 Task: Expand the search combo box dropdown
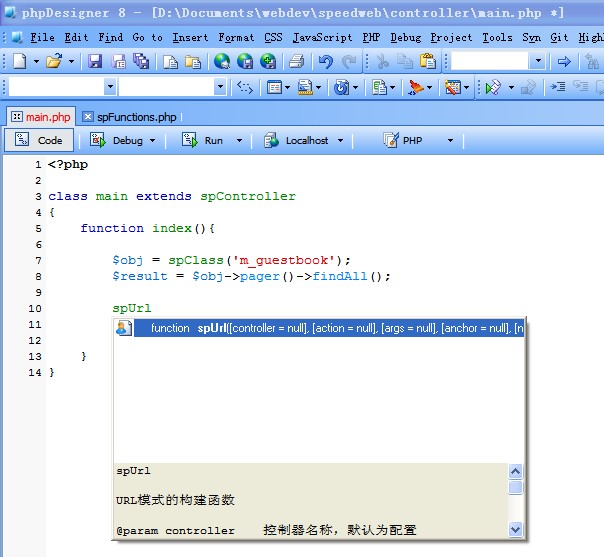pos(538,61)
